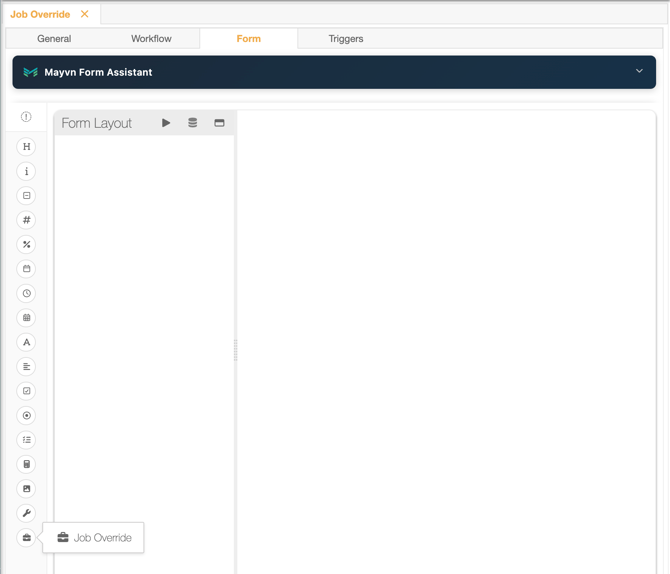The image size is (670, 574).
Task: Run form preview with the play button
Action: 166,123
